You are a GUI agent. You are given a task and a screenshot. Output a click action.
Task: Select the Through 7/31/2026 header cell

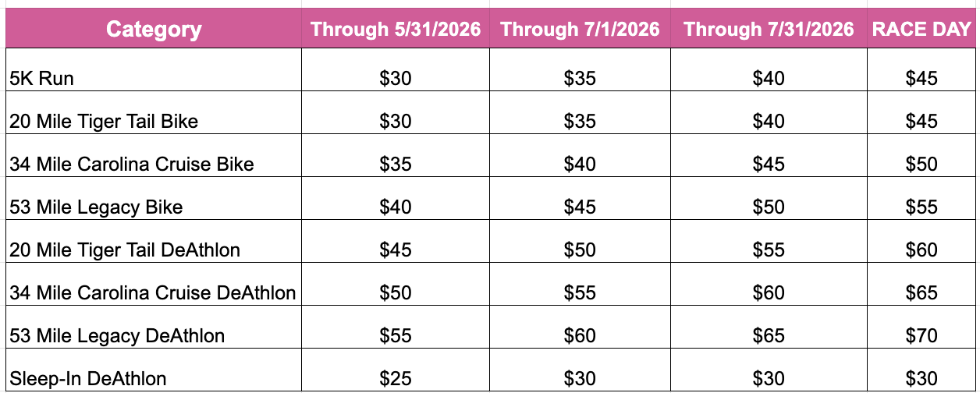[769, 30]
